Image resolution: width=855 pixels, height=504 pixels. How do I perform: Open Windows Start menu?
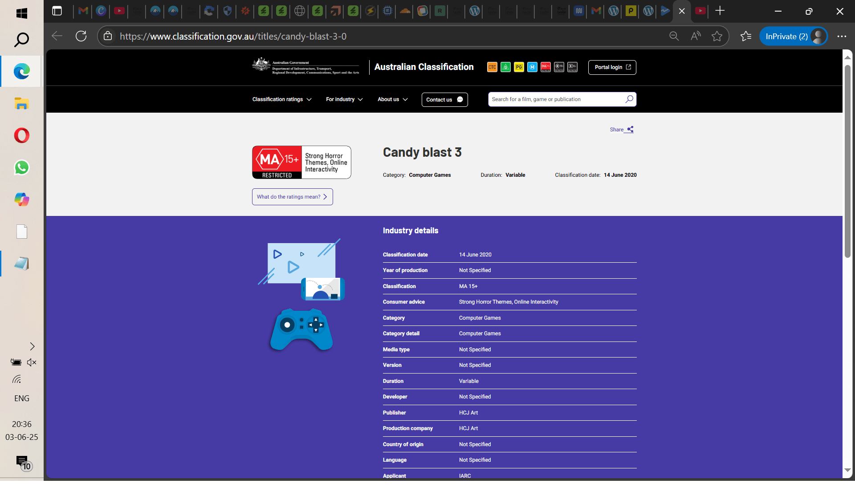21,13
